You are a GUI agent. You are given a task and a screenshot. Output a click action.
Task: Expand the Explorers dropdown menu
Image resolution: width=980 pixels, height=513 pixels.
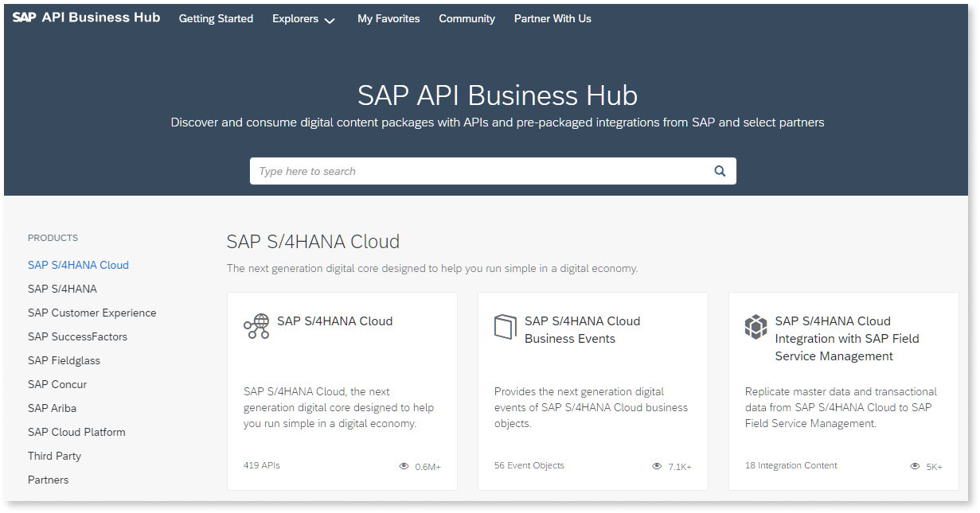303,18
